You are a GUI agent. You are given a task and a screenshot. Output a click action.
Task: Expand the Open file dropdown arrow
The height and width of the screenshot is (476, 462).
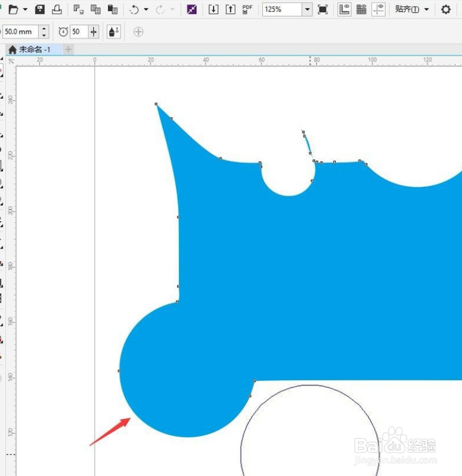25,10
